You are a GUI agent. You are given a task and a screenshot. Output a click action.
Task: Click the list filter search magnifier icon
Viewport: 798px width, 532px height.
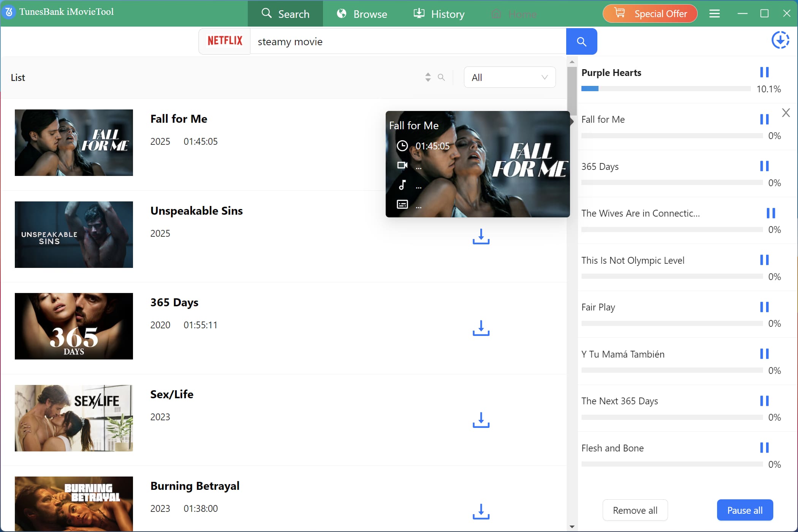[x=441, y=78]
